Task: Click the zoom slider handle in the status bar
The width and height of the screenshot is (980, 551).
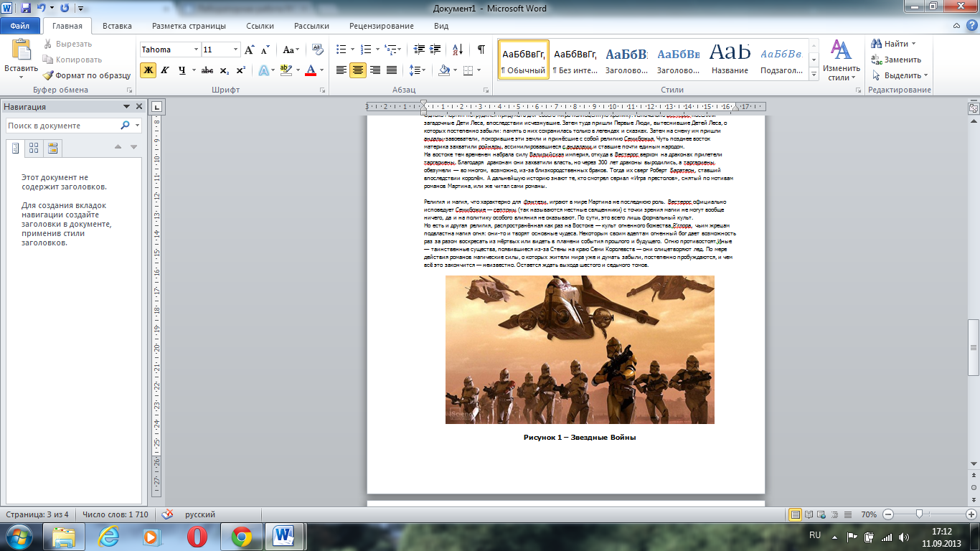Action: pyautogui.click(x=920, y=514)
